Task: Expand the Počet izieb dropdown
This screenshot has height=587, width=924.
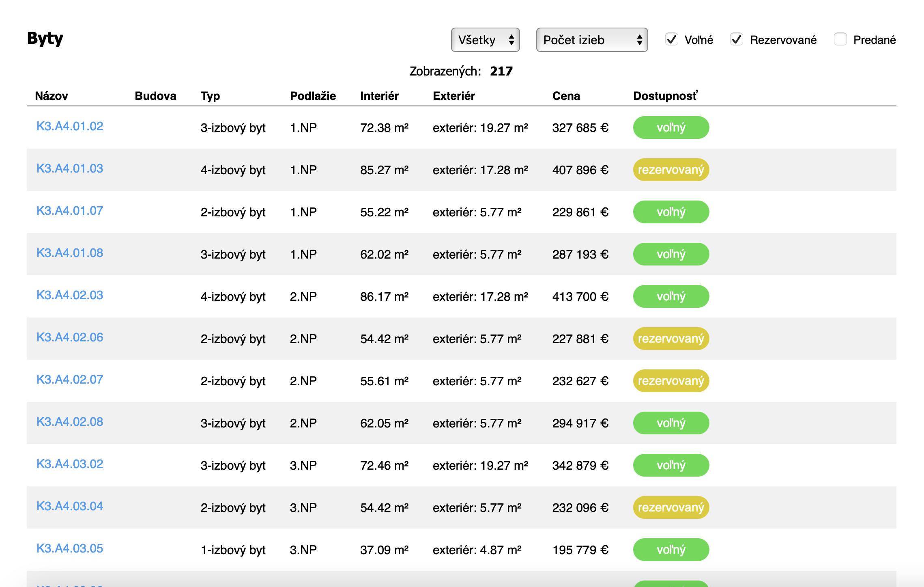Action: pyautogui.click(x=591, y=40)
